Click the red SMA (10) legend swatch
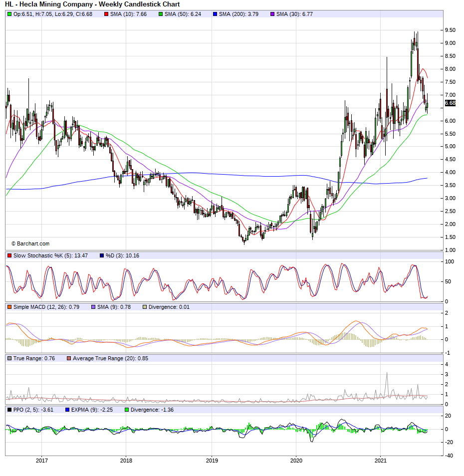 [106, 14]
